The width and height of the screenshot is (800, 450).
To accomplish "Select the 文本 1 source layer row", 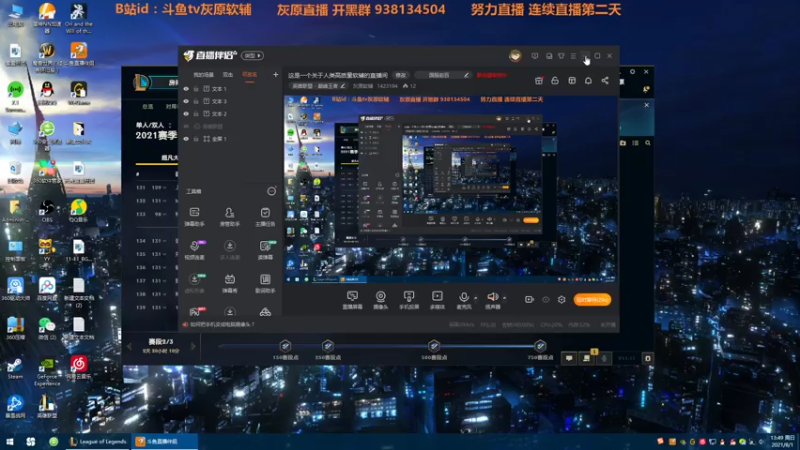I will point(231,89).
